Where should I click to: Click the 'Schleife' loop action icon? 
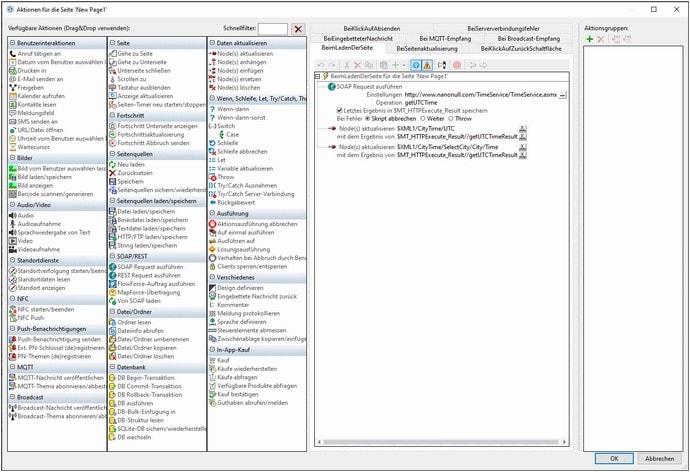[213, 143]
